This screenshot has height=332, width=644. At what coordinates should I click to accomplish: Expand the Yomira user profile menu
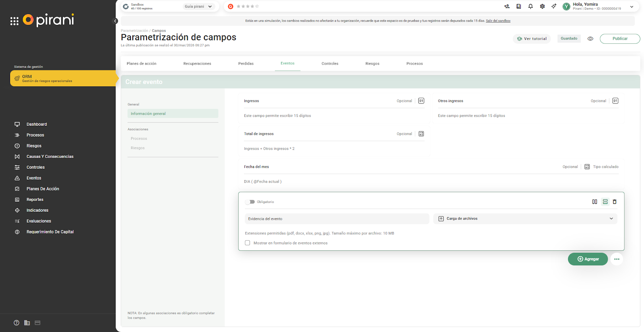click(632, 6)
